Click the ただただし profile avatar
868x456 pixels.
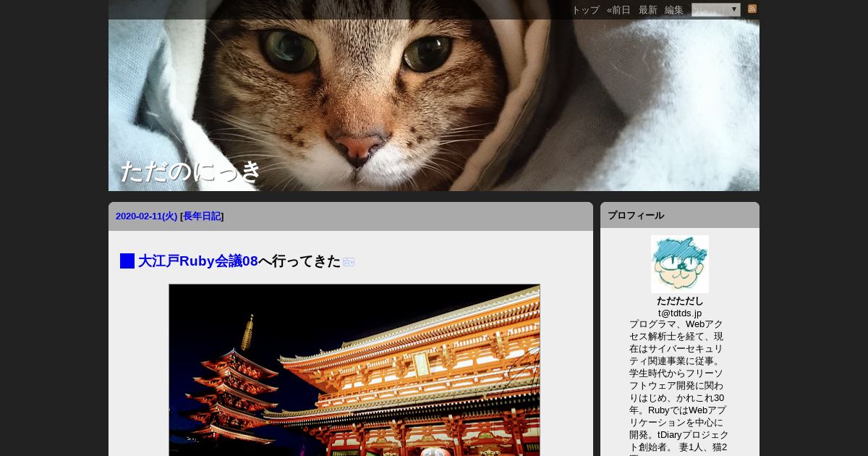pos(680,264)
